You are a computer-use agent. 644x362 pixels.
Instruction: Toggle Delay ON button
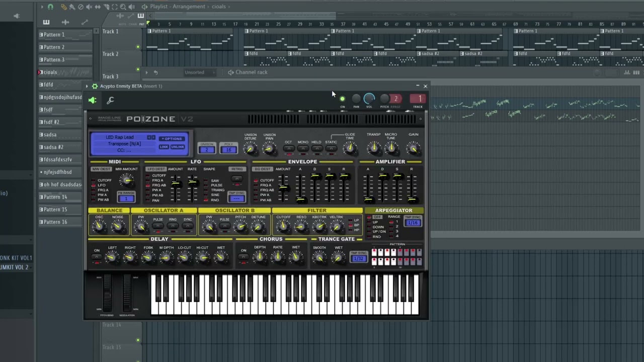click(97, 257)
